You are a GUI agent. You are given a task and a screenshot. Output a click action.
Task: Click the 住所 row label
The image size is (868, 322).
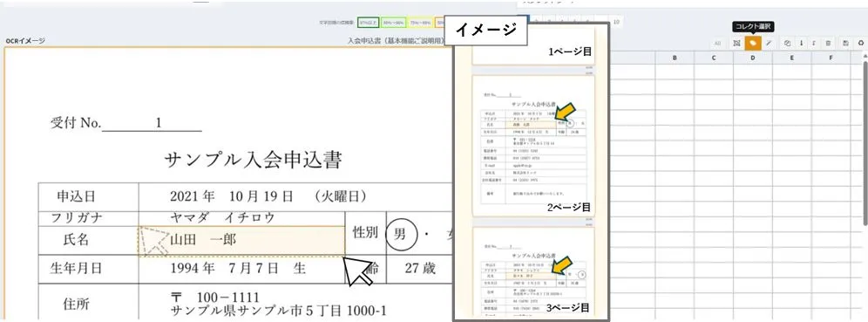click(x=77, y=304)
